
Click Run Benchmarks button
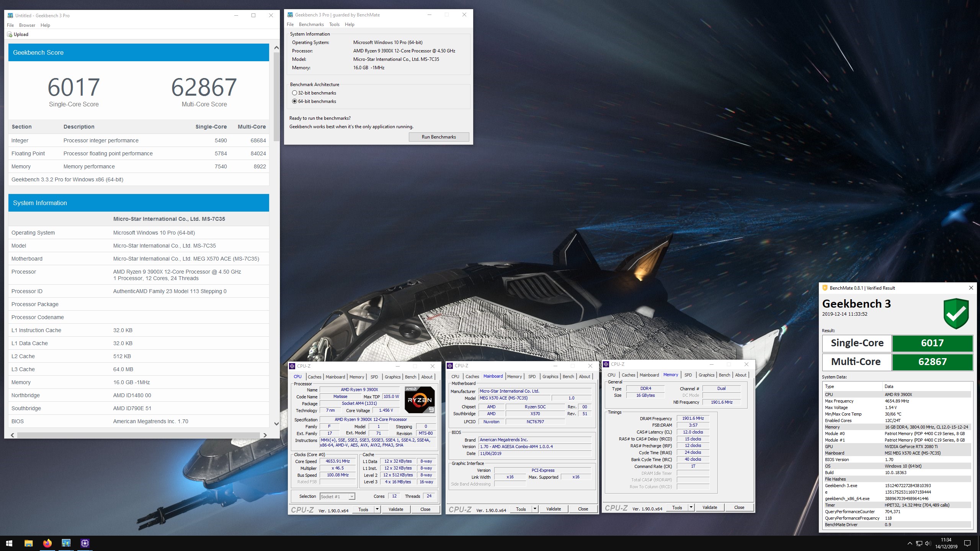coord(439,137)
